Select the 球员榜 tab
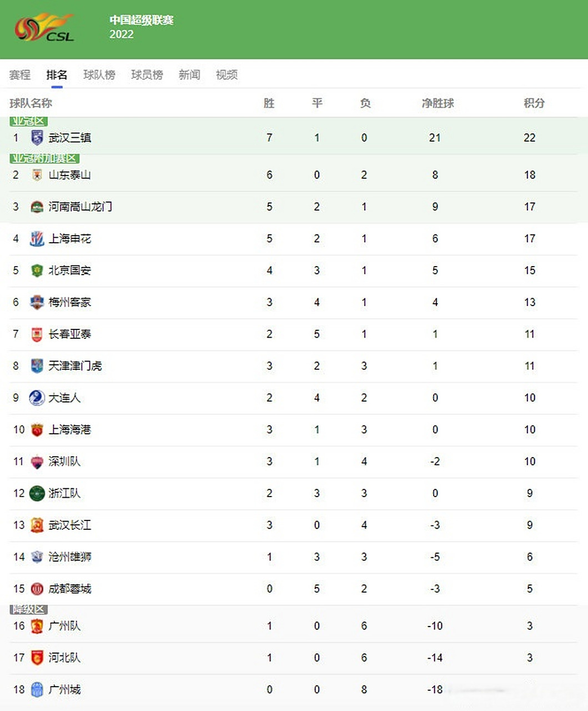The image size is (588, 711). tap(147, 75)
